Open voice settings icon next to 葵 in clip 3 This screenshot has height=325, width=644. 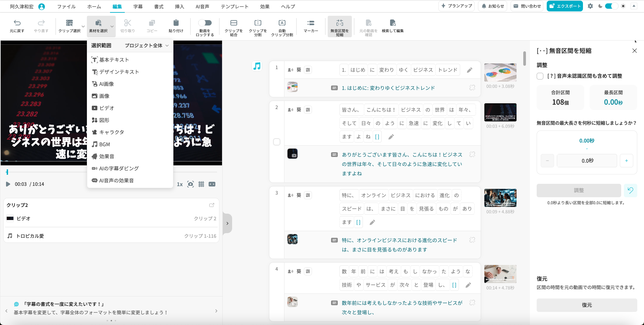tap(308, 195)
